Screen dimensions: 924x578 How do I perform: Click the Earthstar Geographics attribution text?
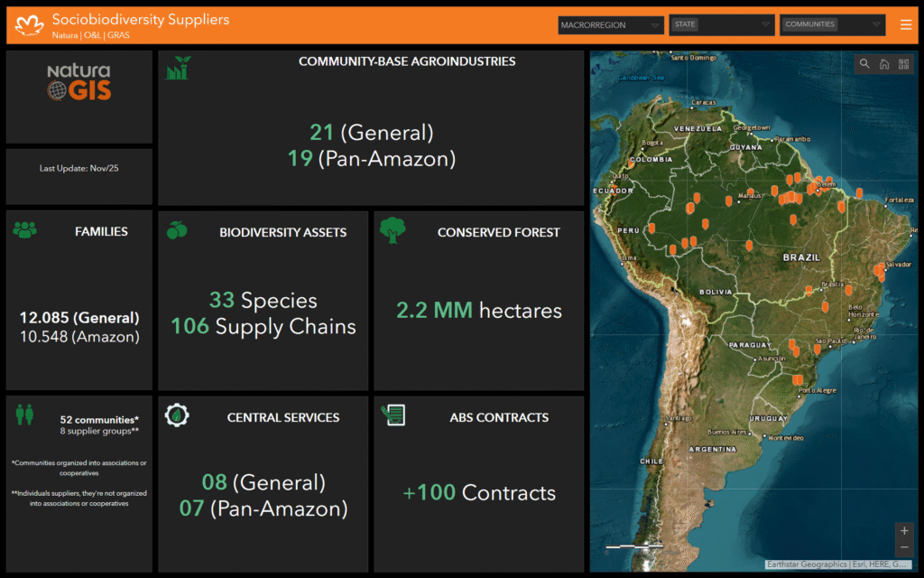[808, 564]
